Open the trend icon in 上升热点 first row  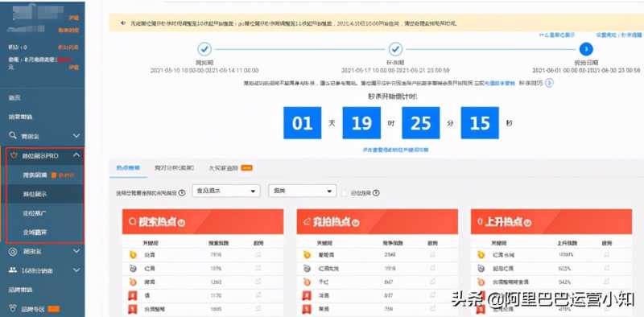click(x=607, y=255)
